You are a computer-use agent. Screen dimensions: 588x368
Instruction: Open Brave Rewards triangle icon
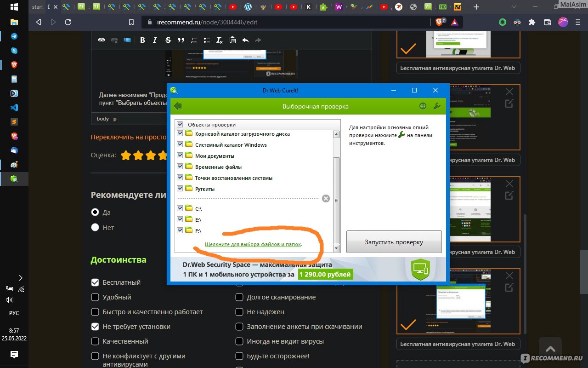[x=454, y=22]
